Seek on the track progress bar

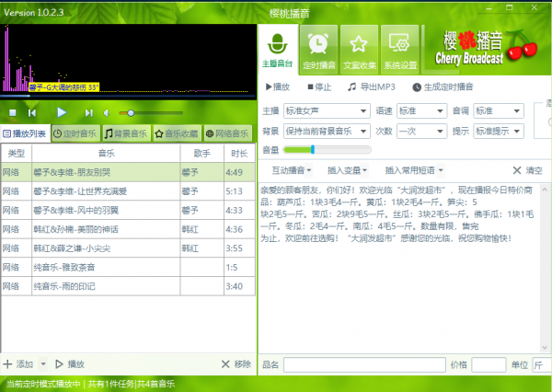point(128,96)
